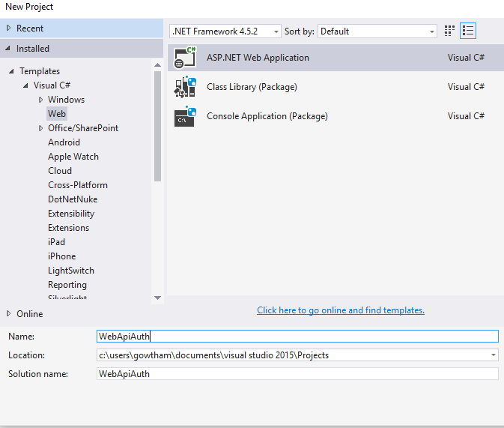Choose Console Application (Package) template name
504x428 pixels.
tap(267, 116)
